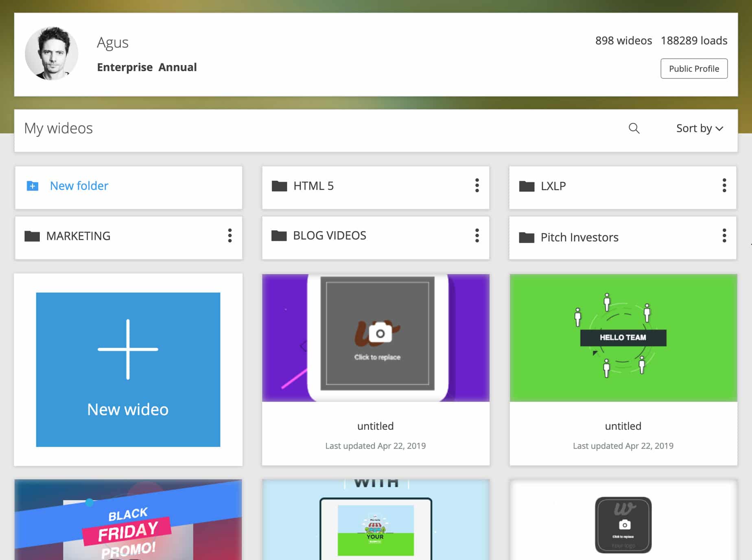Select the folder icon beside LXLP
Screen dimensions: 752x560
(x=527, y=186)
